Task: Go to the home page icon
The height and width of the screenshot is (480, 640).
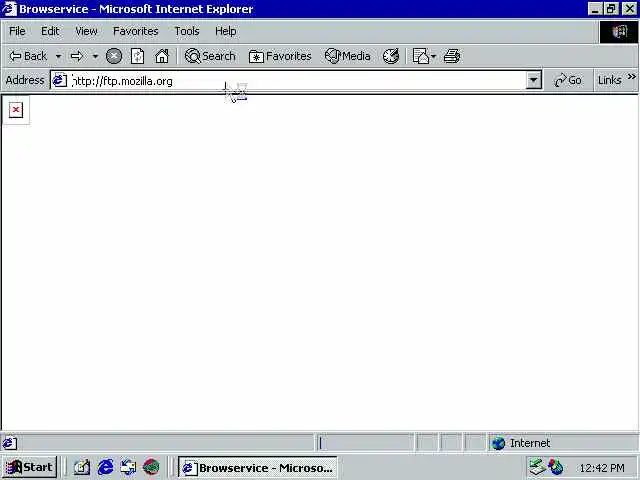Action: click(162, 56)
